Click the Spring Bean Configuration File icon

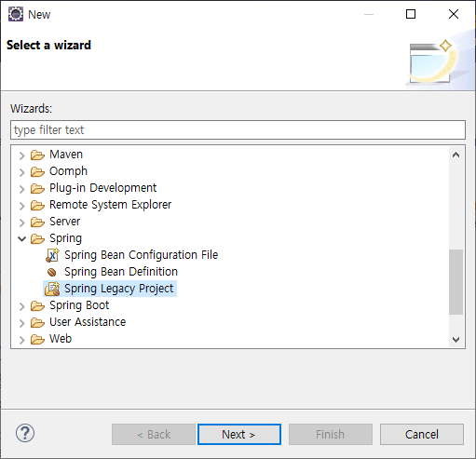(x=52, y=255)
